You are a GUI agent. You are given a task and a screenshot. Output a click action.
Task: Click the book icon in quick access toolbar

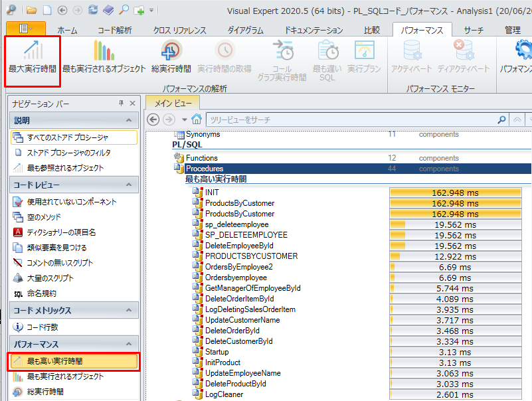tap(108, 11)
